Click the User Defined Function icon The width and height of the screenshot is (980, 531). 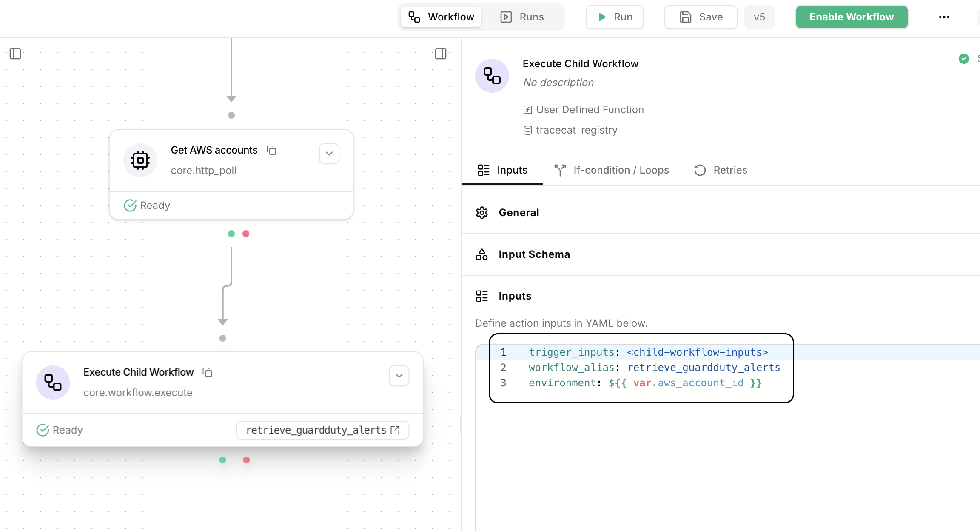[x=528, y=110]
